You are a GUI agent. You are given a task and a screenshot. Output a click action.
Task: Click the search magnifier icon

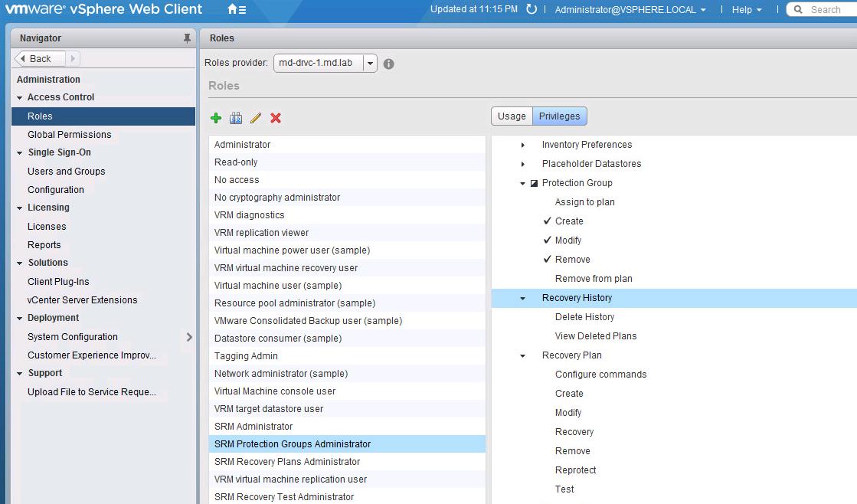coord(798,9)
